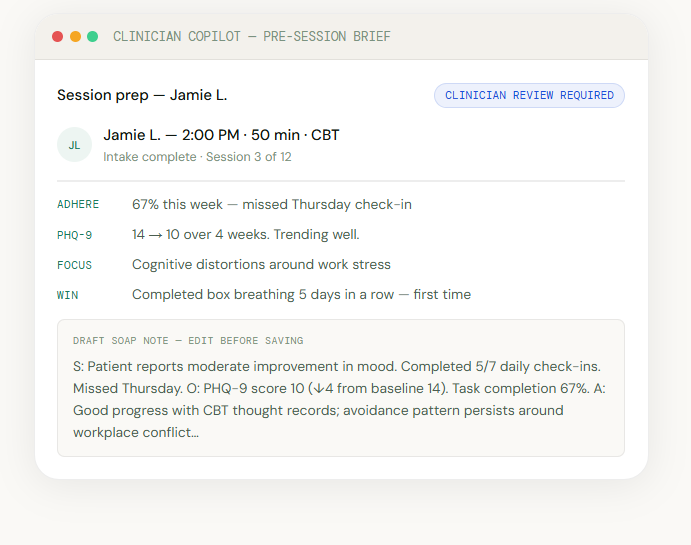Click the Draft SOAP Note header label

tap(188, 341)
